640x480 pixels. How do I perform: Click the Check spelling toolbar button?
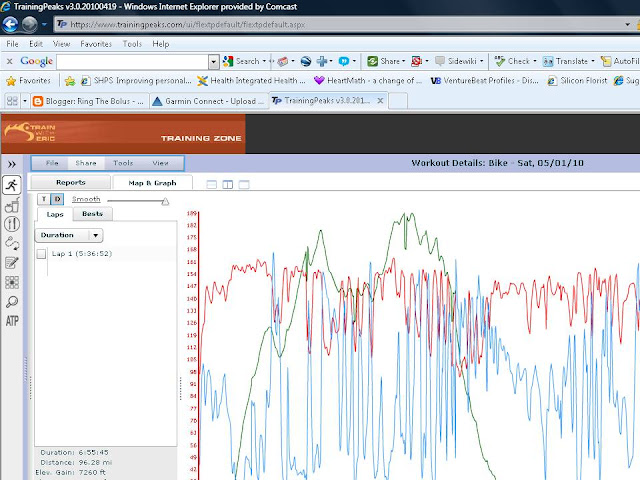(x=512, y=61)
